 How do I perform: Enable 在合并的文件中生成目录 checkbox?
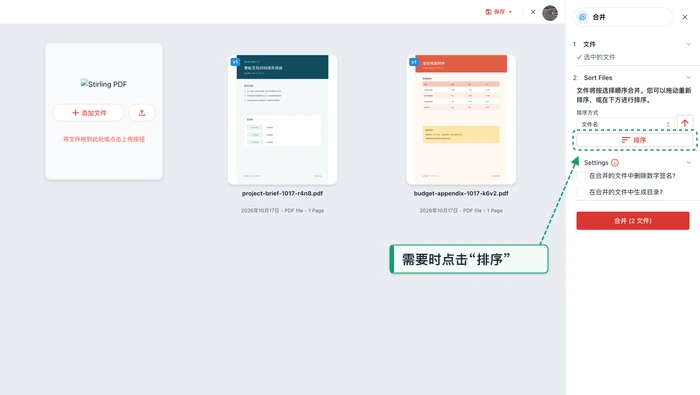coord(581,192)
